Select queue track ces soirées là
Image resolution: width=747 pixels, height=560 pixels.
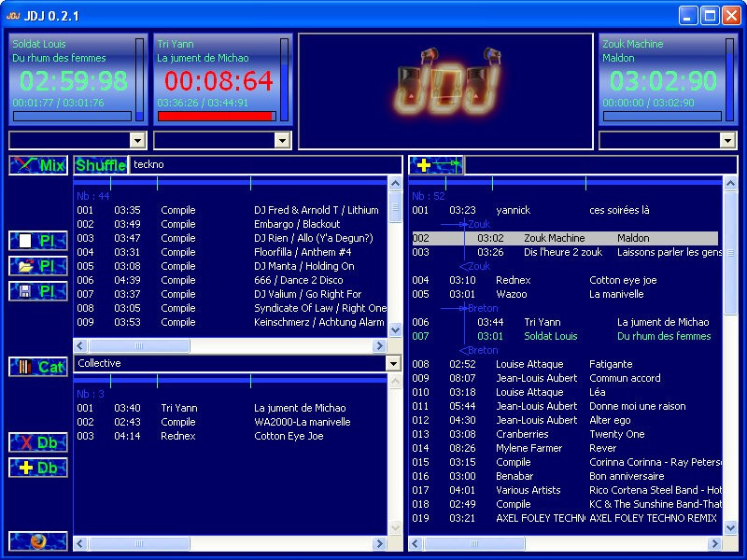click(x=566, y=210)
